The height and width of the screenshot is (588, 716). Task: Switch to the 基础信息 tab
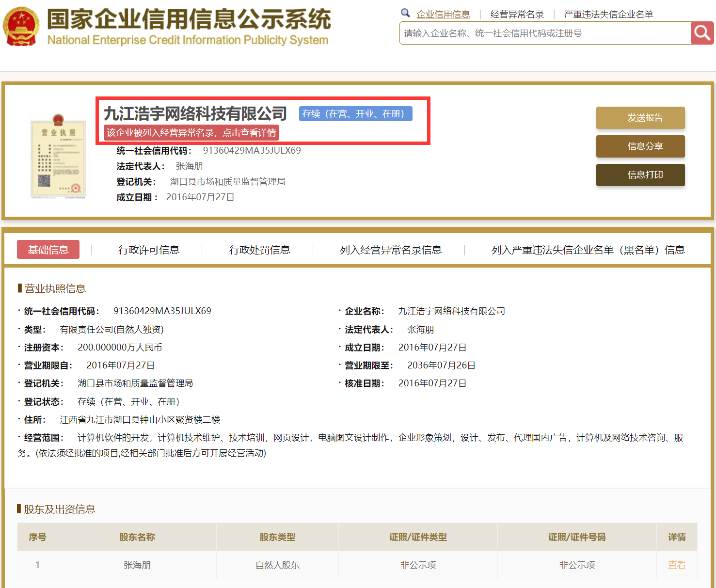[48, 250]
